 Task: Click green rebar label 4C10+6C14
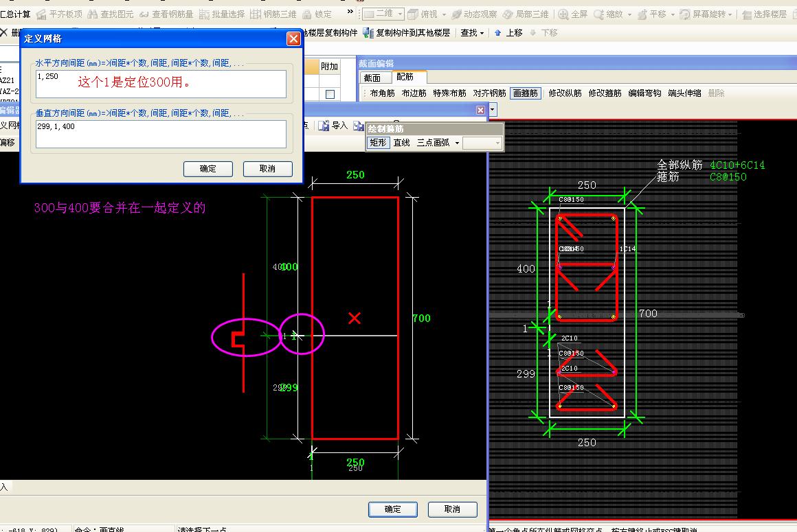pos(737,165)
